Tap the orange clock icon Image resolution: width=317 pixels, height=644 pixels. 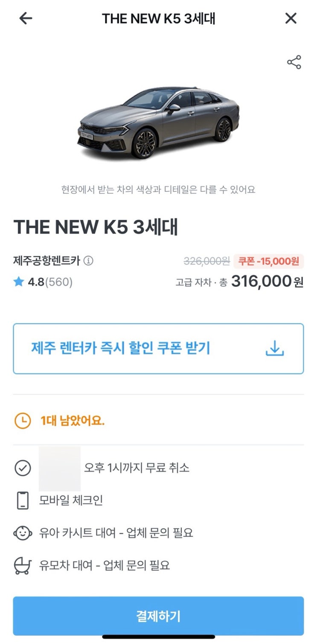(23, 421)
